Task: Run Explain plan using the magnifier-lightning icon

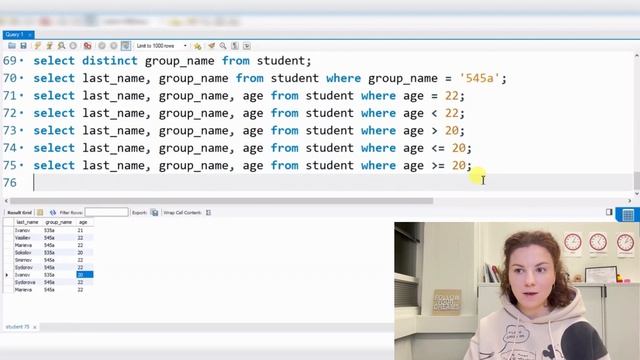Action: (61, 46)
